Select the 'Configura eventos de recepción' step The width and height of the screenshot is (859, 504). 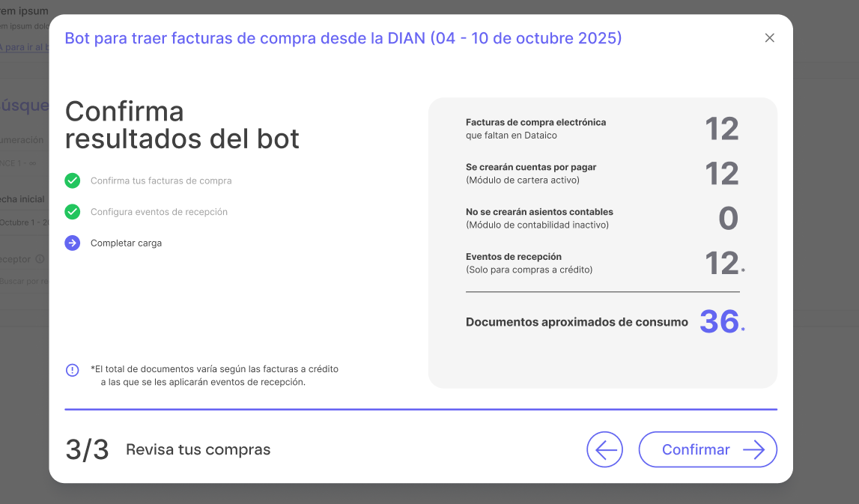click(159, 212)
